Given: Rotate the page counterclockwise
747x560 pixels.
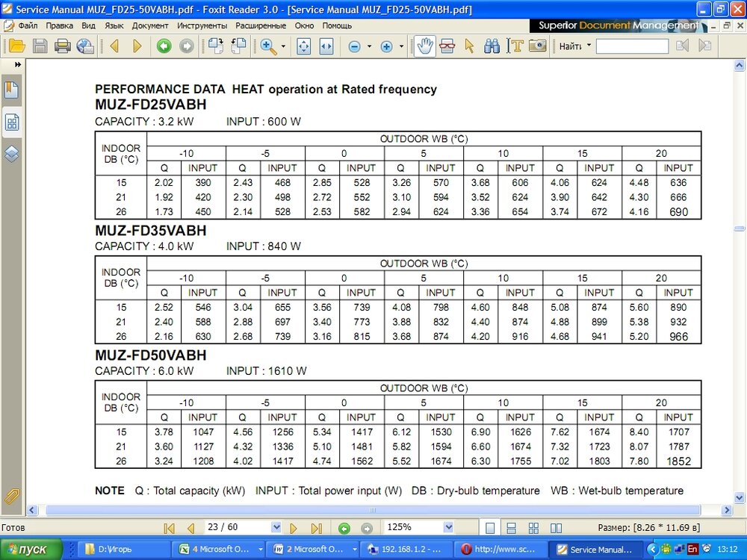Looking at the screenshot, I should pos(238,46).
